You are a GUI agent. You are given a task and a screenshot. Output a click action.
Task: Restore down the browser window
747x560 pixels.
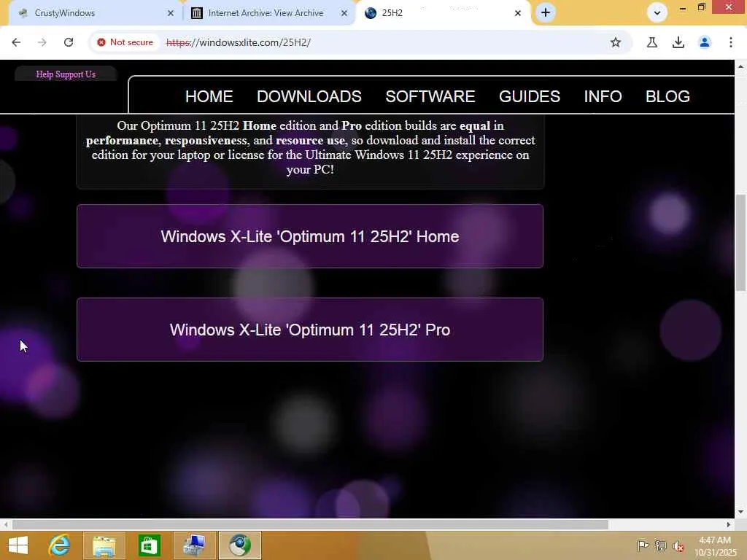[701, 7]
